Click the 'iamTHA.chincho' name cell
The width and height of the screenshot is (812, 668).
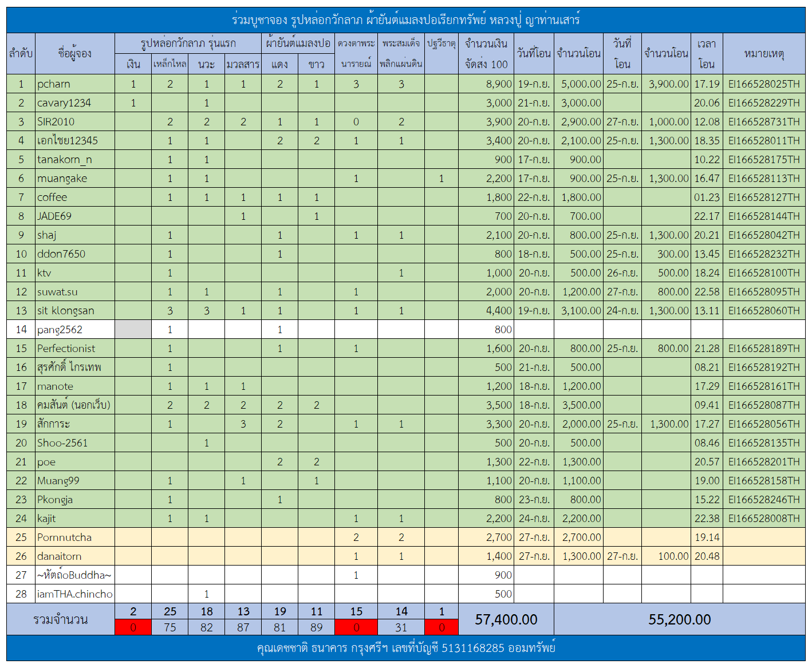(75, 594)
